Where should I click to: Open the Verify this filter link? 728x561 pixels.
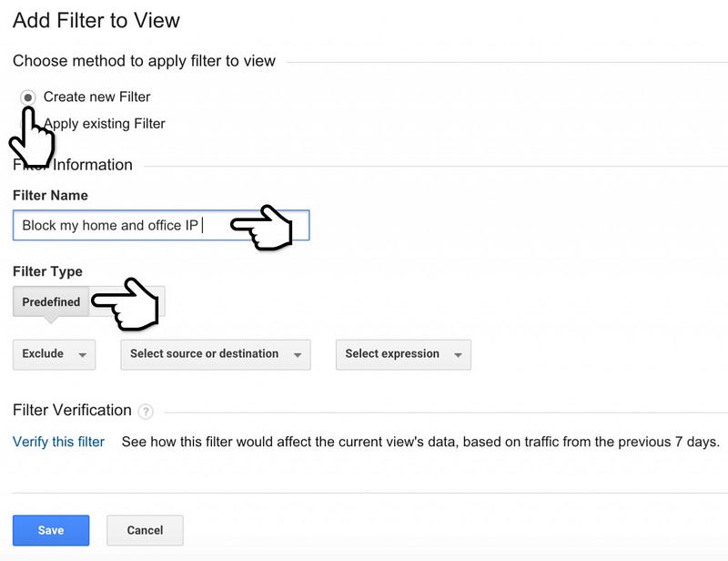coord(58,442)
